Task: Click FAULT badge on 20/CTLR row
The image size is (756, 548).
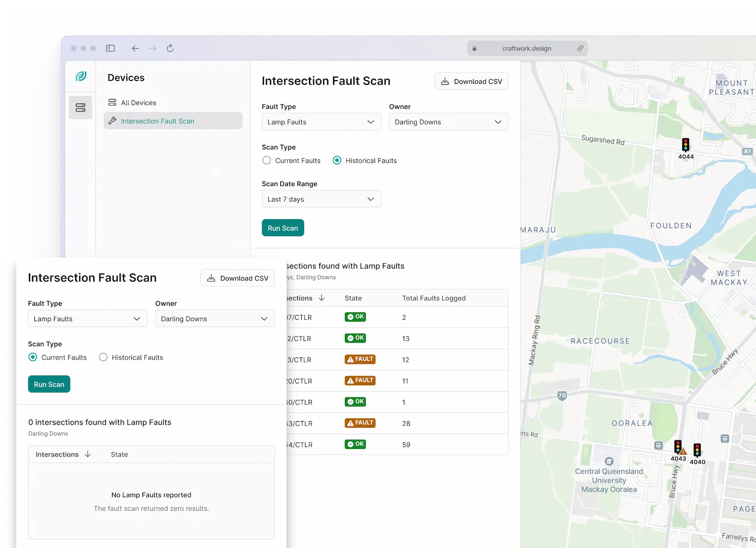Action: [x=360, y=380]
